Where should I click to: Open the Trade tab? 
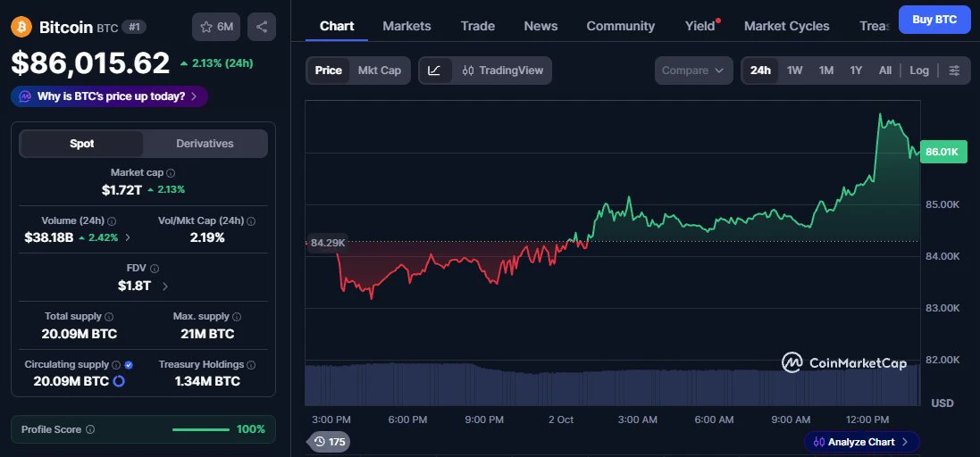pyautogui.click(x=478, y=26)
